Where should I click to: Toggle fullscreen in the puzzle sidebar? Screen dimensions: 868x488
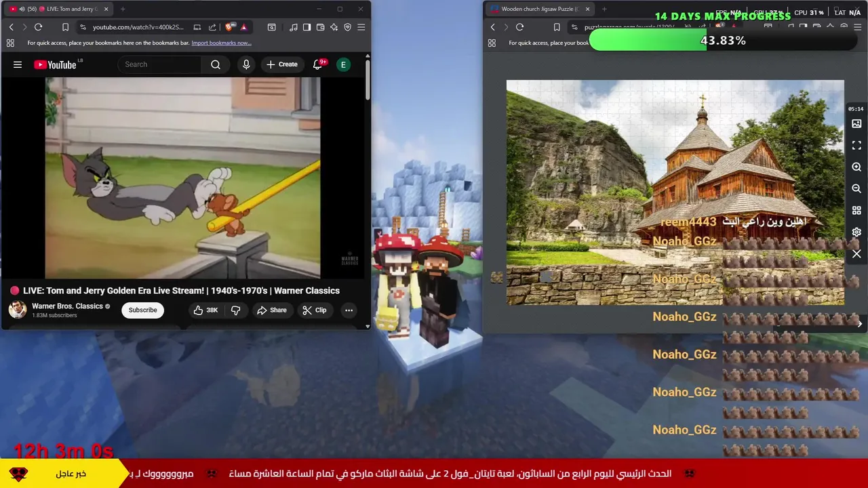click(x=856, y=146)
